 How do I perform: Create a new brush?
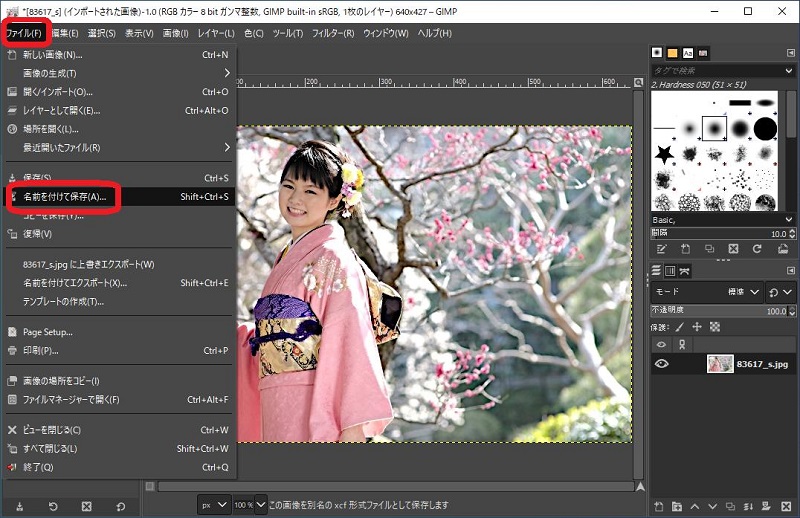coord(685,249)
